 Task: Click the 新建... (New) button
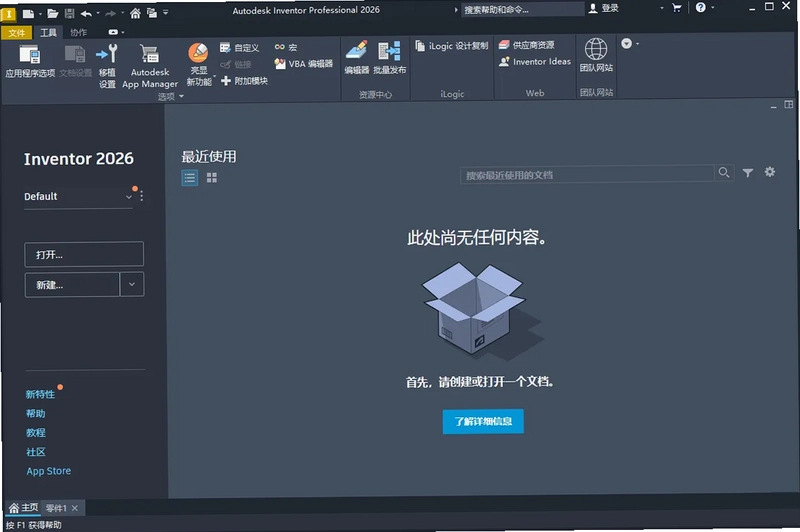[72, 285]
